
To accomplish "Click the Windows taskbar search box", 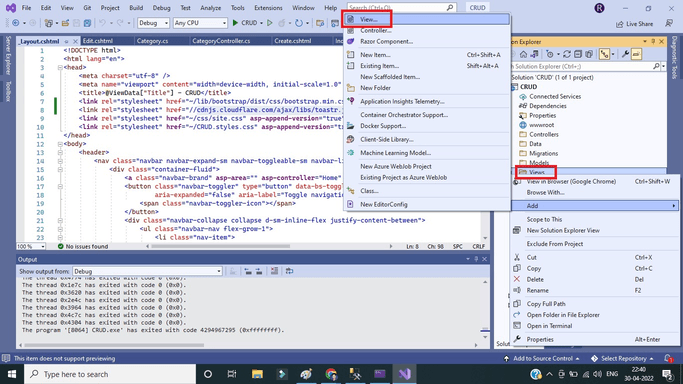I will 110,374.
